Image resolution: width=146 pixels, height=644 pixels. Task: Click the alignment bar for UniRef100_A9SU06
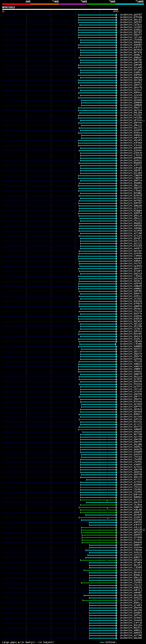(x=100, y=432)
